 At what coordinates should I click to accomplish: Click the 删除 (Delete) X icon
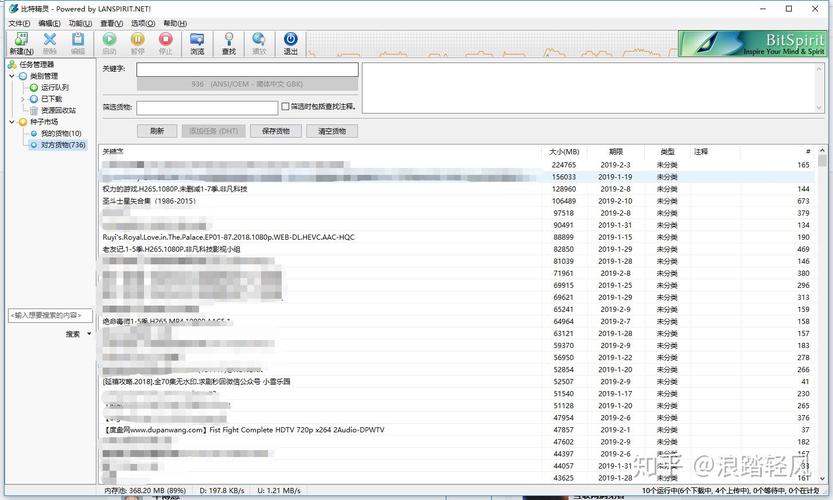tap(49, 40)
